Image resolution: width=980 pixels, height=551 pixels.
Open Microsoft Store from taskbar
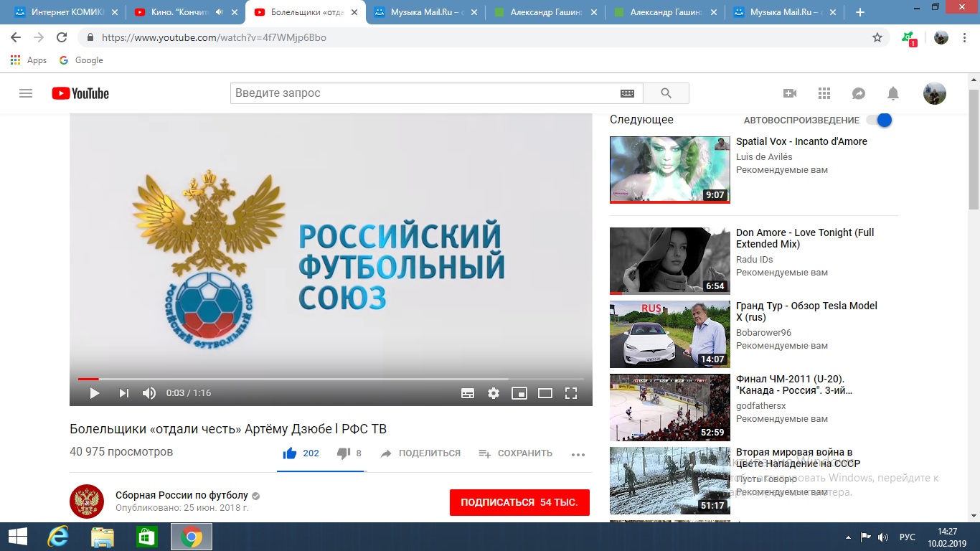click(146, 537)
